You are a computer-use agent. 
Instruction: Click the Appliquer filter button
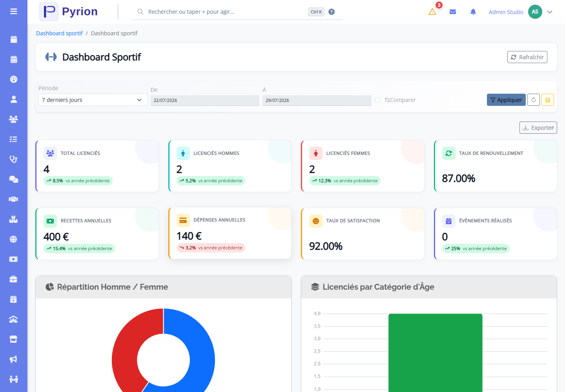coord(506,100)
